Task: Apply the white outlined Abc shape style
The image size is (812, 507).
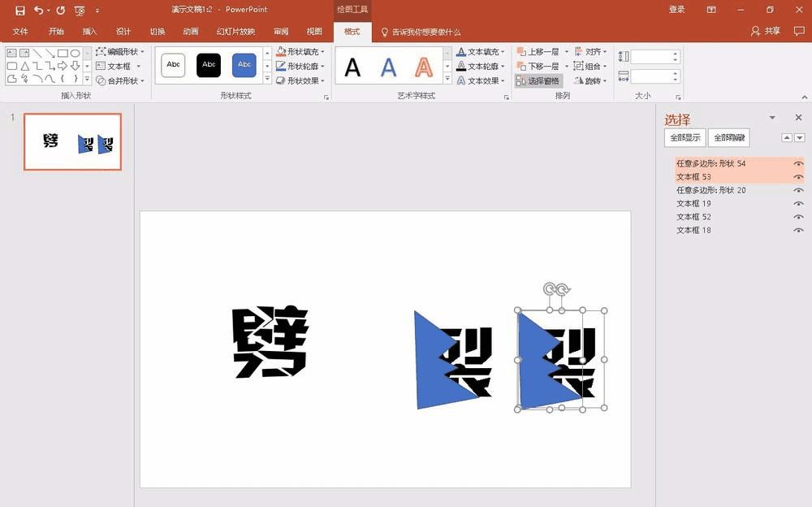Action: 173,65
